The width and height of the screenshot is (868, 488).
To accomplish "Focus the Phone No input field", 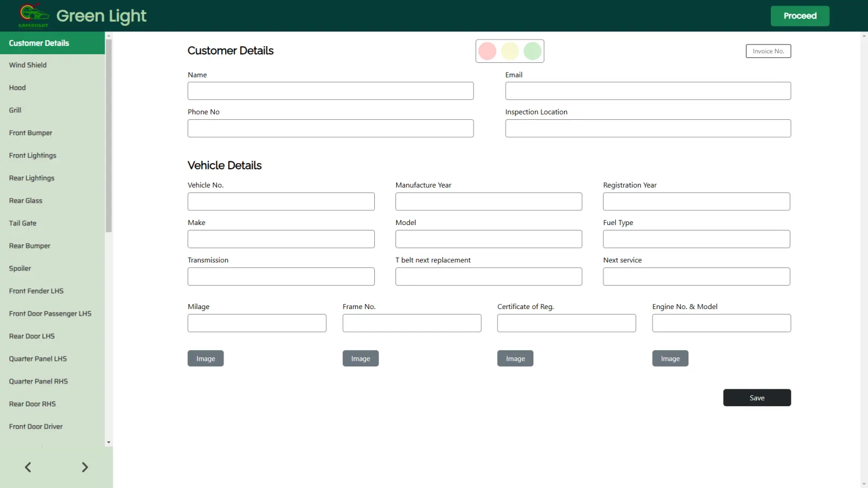I will coord(330,129).
